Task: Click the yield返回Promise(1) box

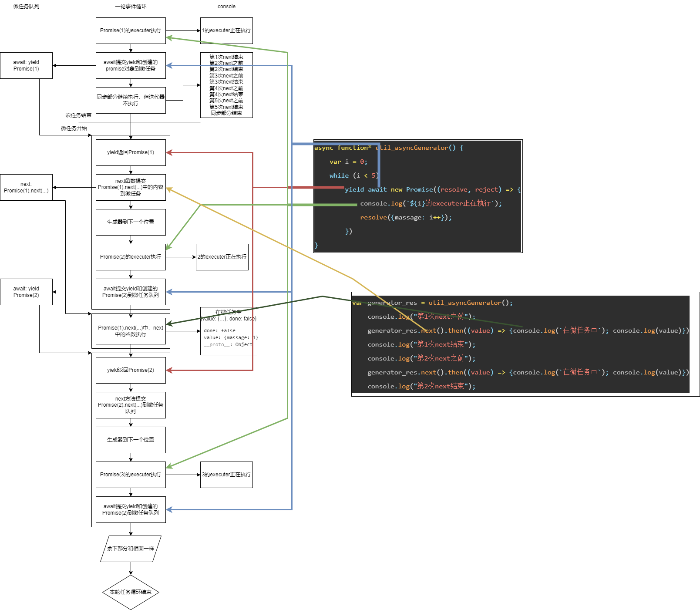Action: (x=131, y=152)
